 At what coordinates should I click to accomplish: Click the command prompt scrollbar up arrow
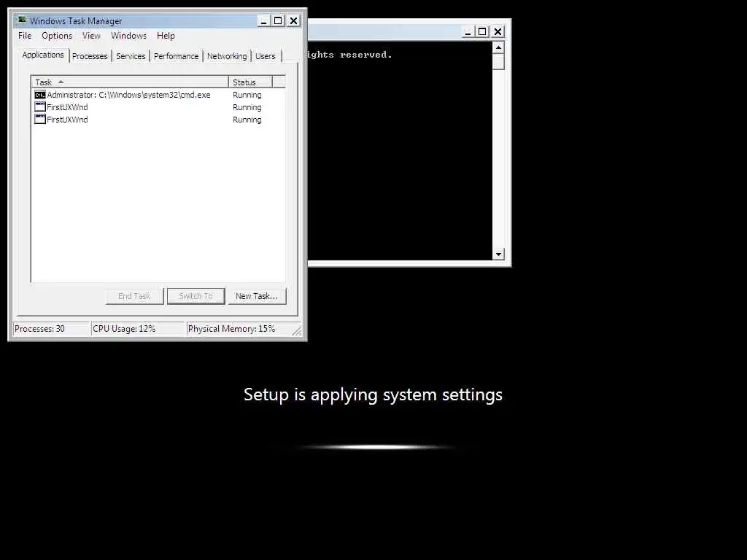coord(498,47)
